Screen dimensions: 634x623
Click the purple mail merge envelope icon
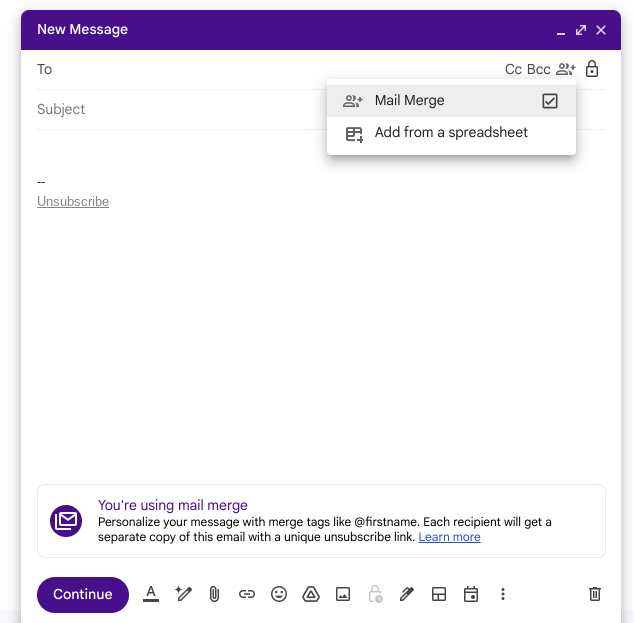click(66, 521)
